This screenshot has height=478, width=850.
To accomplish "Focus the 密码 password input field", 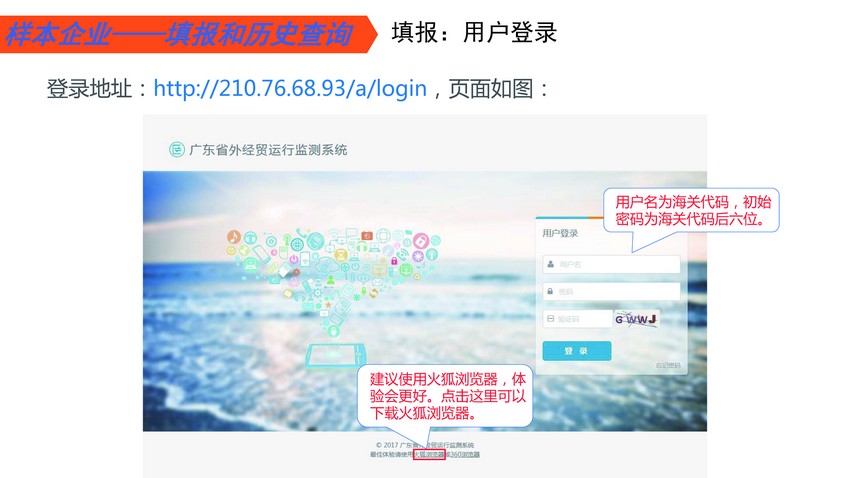I will pos(611,292).
